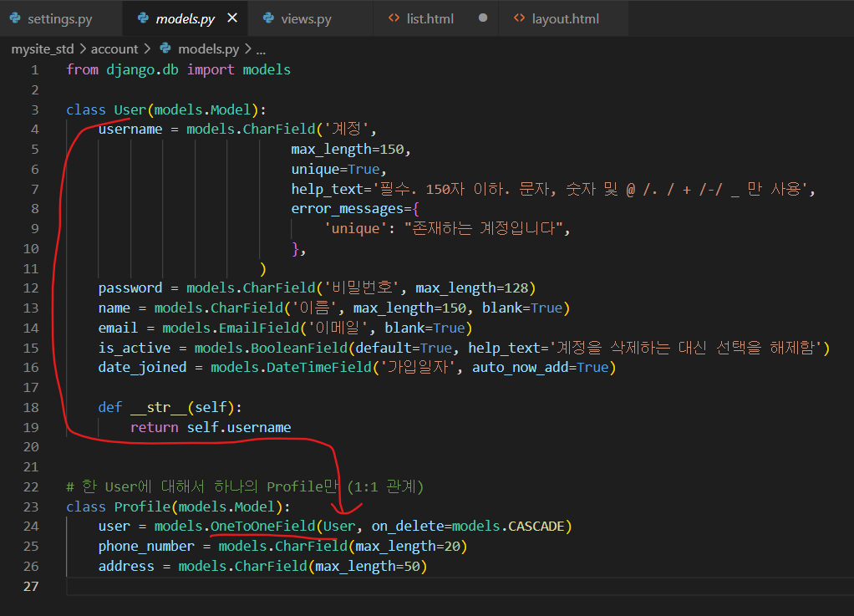This screenshot has width=854, height=616.
Task: Click 'OneToOneField' on line 24
Action: coord(262,526)
